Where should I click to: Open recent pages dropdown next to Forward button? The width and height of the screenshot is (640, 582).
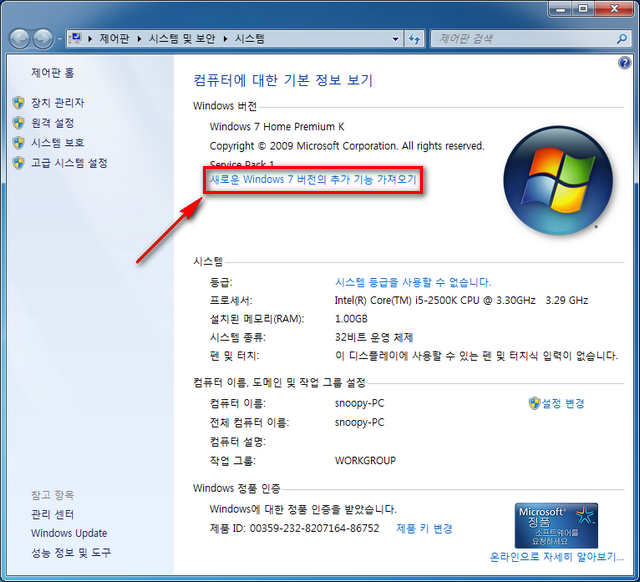point(60,40)
